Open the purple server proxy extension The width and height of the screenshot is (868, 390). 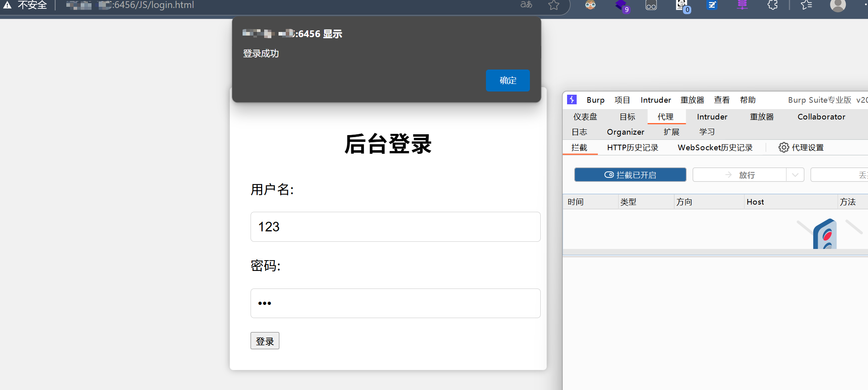[742, 5]
